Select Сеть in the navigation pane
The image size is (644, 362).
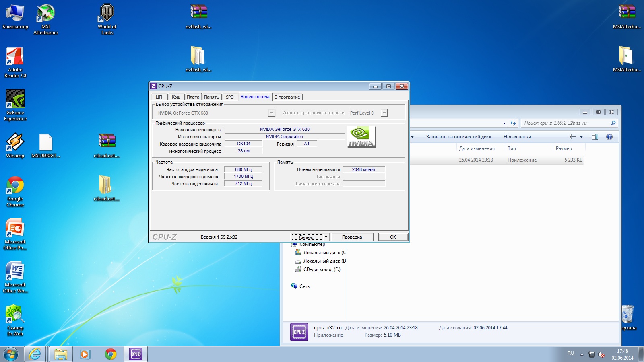(x=300, y=286)
